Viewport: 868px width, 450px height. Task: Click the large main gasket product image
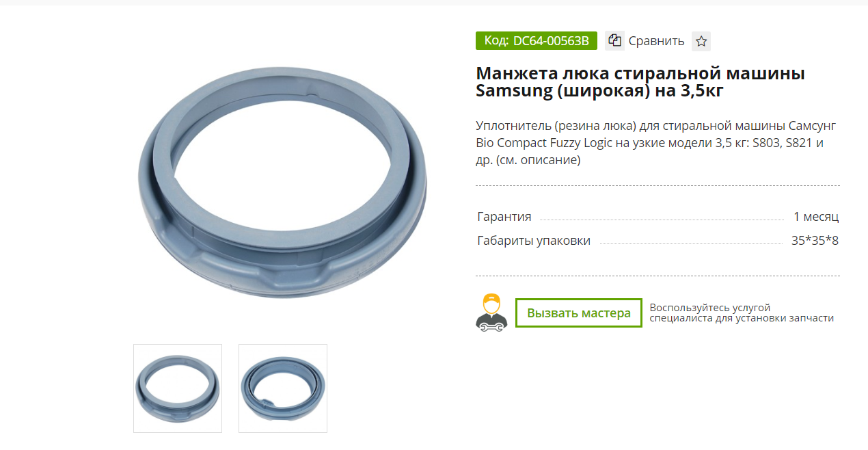coord(282,185)
